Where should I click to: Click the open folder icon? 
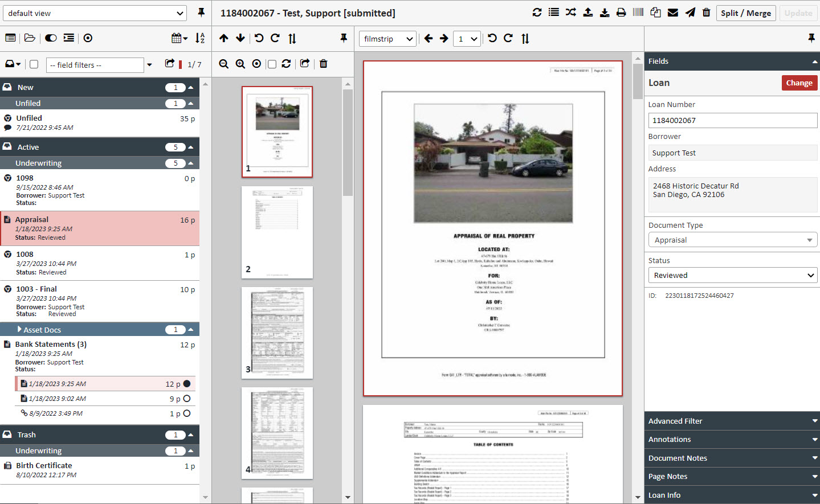30,38
